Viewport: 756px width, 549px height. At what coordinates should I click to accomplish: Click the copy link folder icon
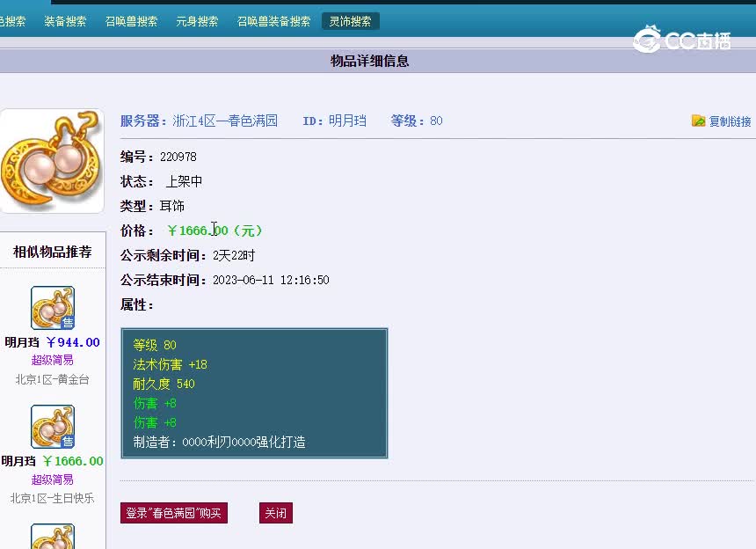698,121
